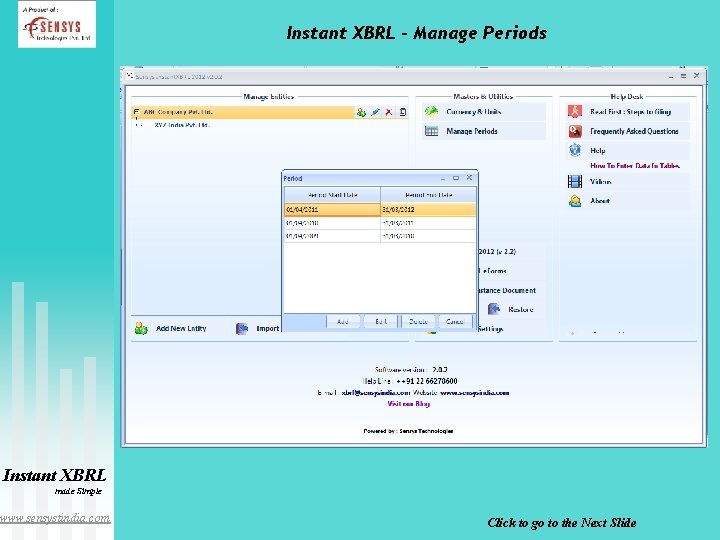
Task: Click the Videos film strip icon
Action: pyautogui.click(x=575, y=182)
